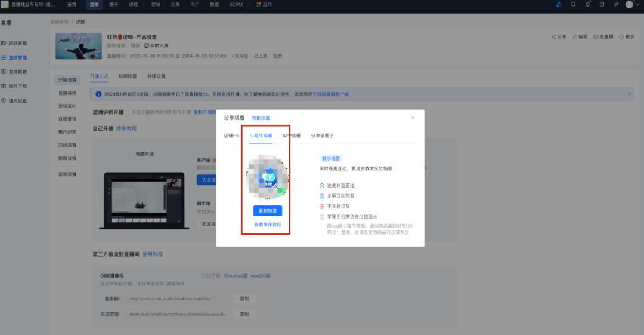Open the 分享至圈子 tab

(323, 136)
